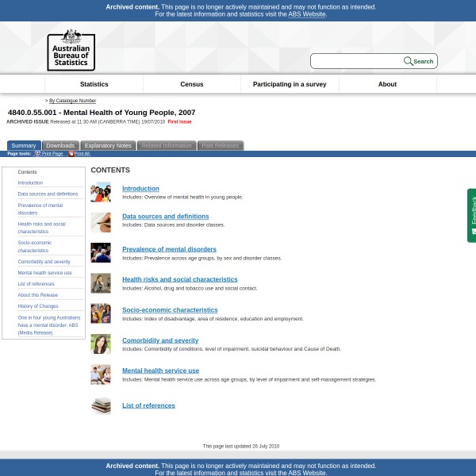Screen dimensions: 476x476
Task: Click the Comorbidity and severity portrait image
Action: pyautogui.click(x=101, y=344)
